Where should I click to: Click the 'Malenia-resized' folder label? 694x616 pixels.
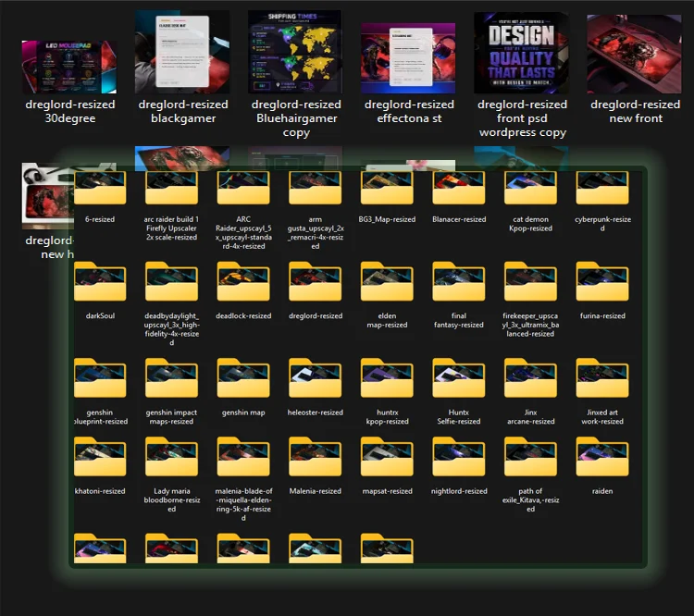pos(316,491)
